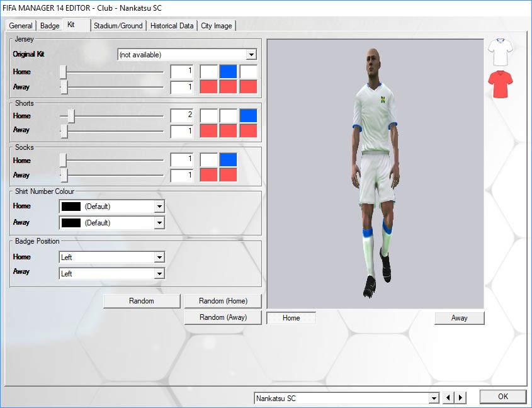Pick Jersey Away third red swatch

(248, 87)
